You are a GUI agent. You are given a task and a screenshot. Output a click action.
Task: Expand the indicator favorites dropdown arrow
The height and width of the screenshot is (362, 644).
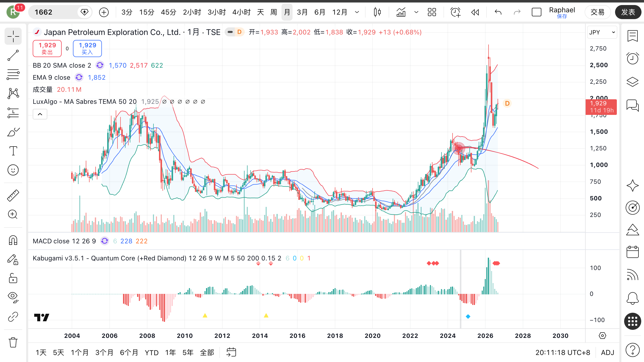(416, 12)
